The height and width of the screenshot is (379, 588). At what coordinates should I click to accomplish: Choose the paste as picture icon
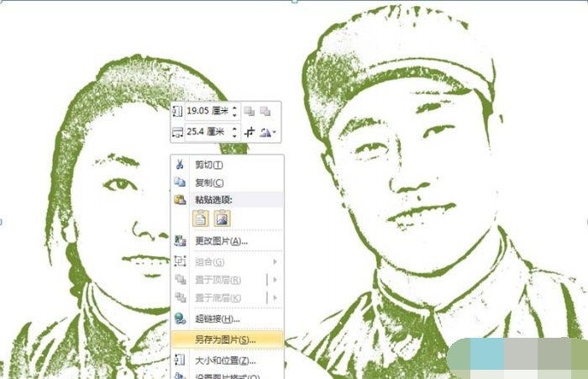coord(222,218)
